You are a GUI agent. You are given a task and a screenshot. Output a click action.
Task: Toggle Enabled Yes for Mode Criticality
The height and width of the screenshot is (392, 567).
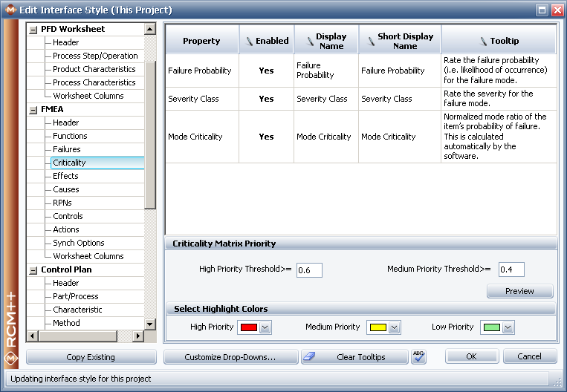click(x=266, y=137)
